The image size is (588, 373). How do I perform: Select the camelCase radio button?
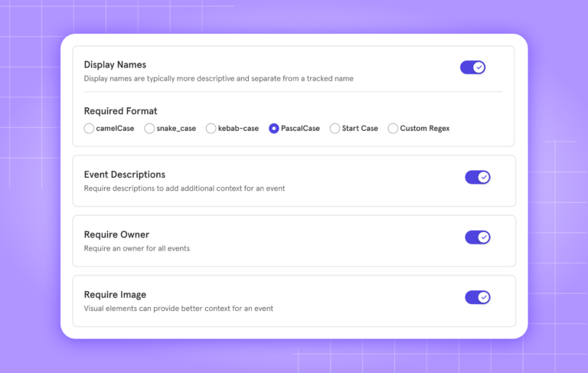(x=89, y=129)
